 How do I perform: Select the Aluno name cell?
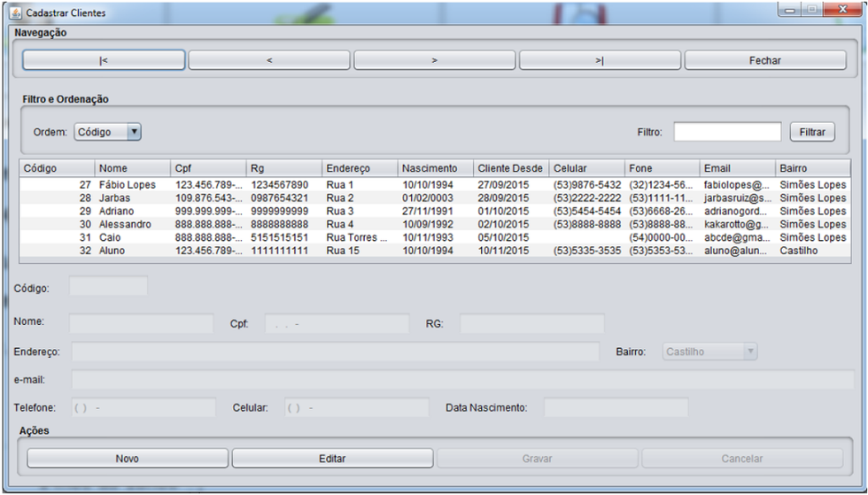click(x=133, y=251)
